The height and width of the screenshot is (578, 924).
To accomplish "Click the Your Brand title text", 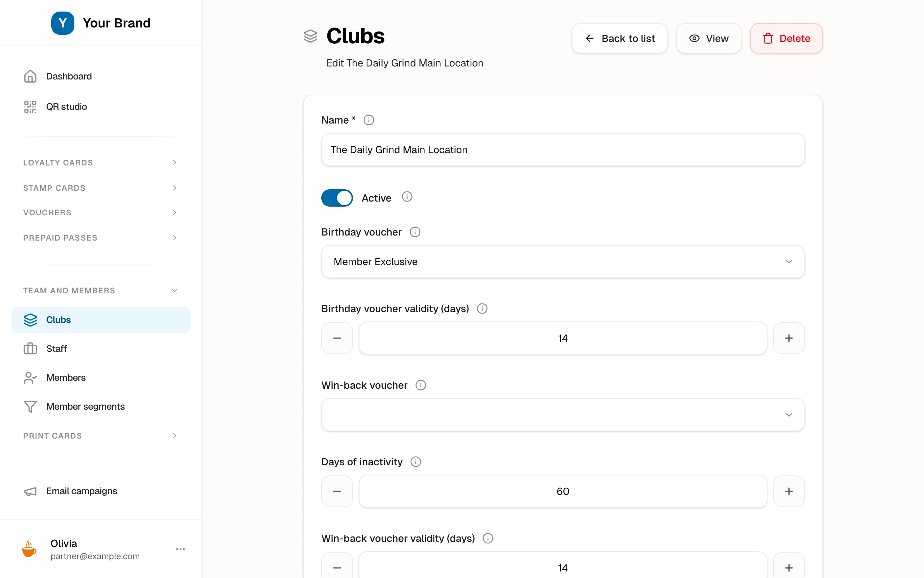I will (x=117, y=23).
